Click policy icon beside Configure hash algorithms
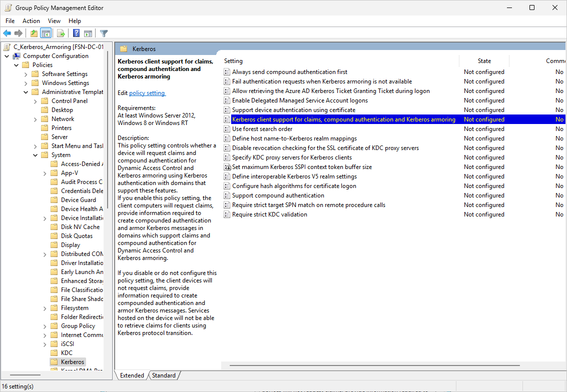This screenshot has width=567, height=392. pos(227,186)
